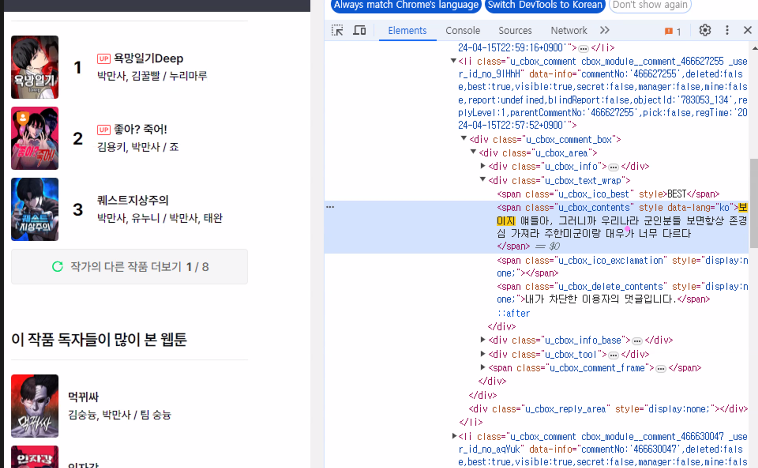Click the issues counter flag icon
The width and height of the screenshot is (758, 468).
point(672,31)
